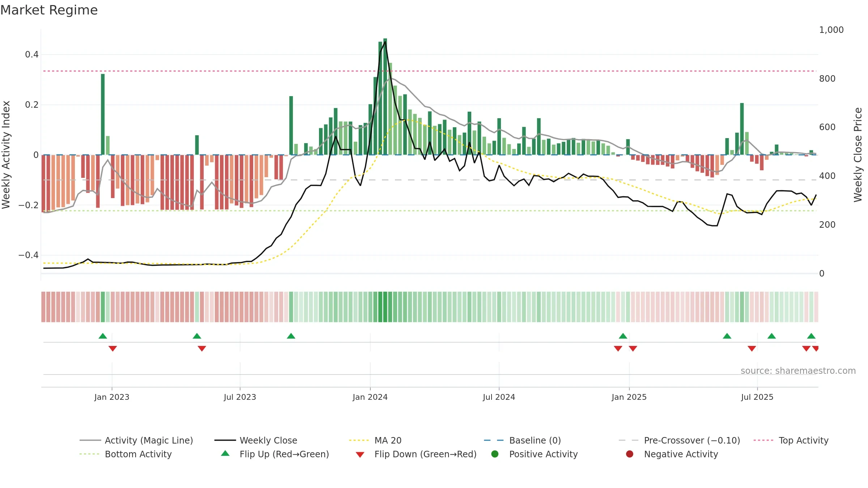
Task: Click the first red regime strip cell
Action: (43, 307)
